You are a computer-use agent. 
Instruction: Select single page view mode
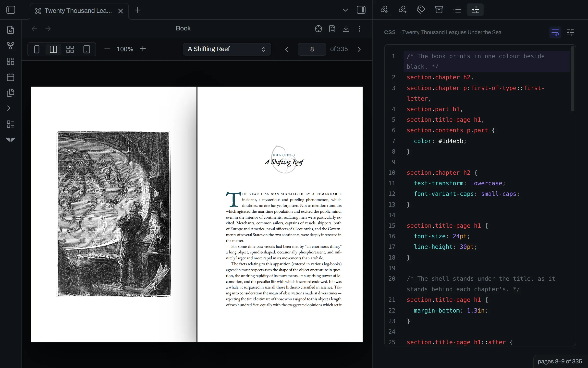point(37,49)
